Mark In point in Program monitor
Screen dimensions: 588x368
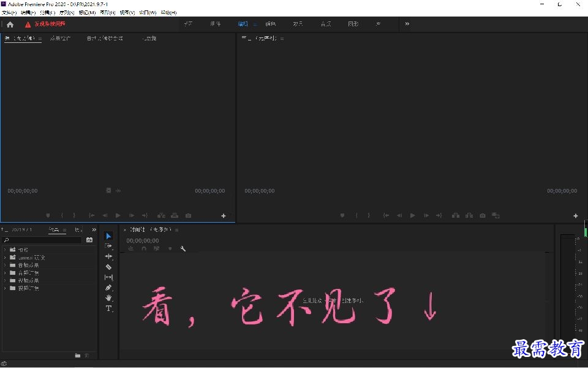[356, 215]
